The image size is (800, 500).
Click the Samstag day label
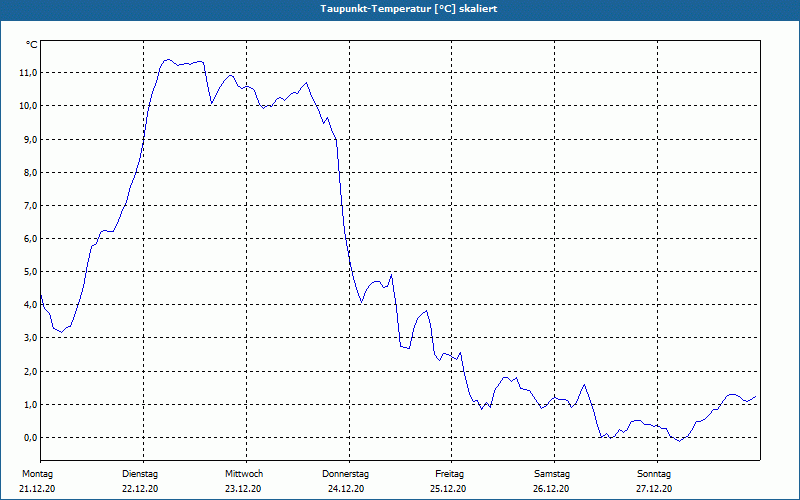coord(552,474)
